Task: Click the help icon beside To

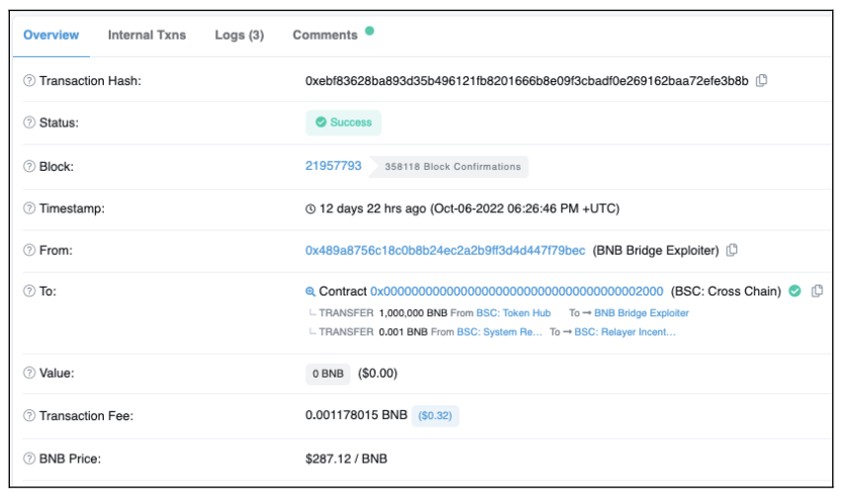Action: 30,291
